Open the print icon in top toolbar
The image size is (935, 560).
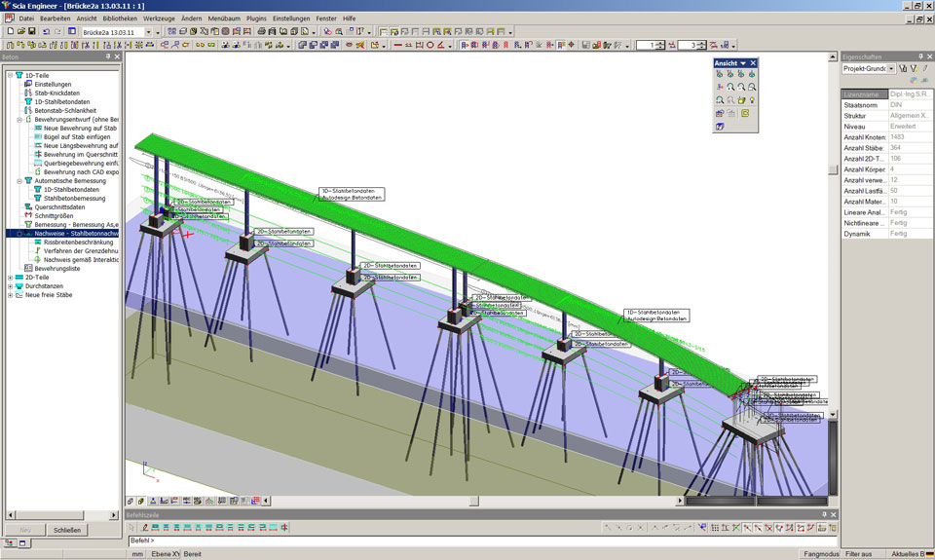pyautogui.click(x=262, y=31)
